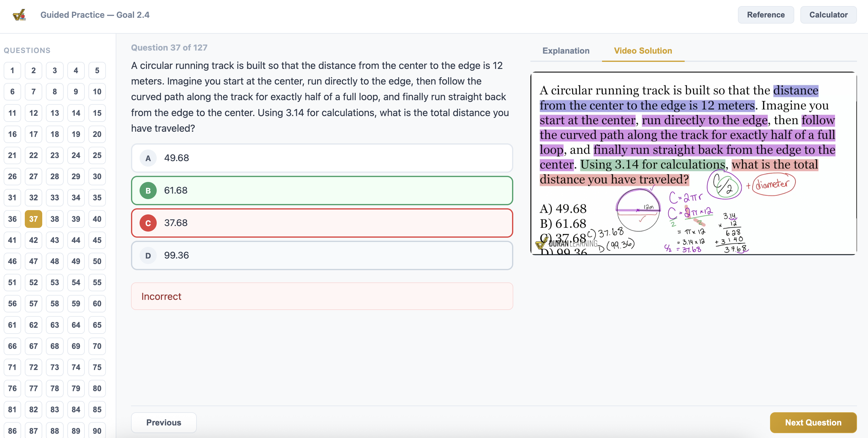Jump to question 47

pyautogui.click(x=33, y=261)
